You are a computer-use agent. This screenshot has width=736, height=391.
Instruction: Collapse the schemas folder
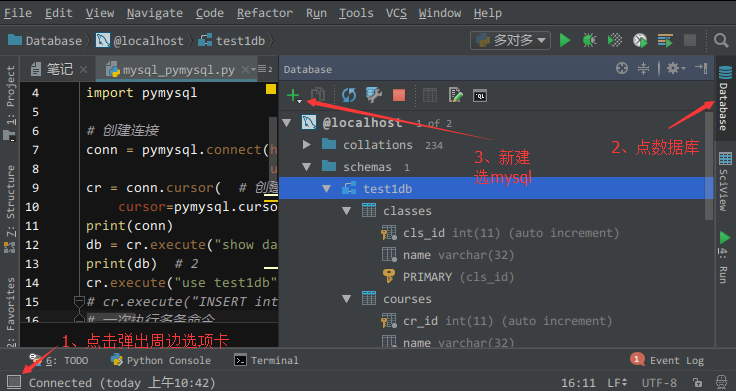(307, 167)
